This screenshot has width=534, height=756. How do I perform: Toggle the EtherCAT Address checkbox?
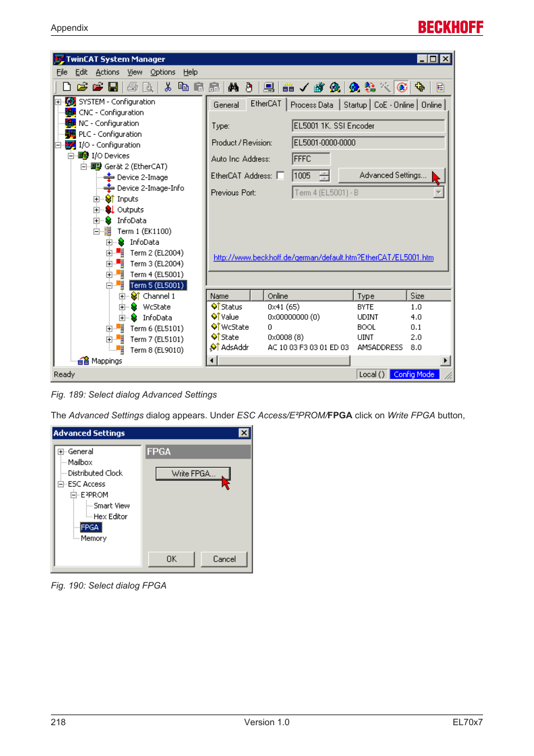tap(280, 176)
